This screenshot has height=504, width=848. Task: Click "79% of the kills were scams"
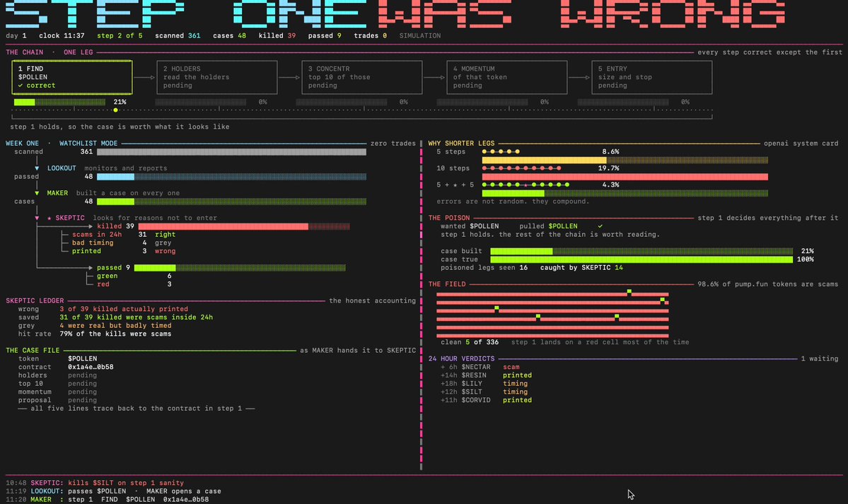click(115, 334)
